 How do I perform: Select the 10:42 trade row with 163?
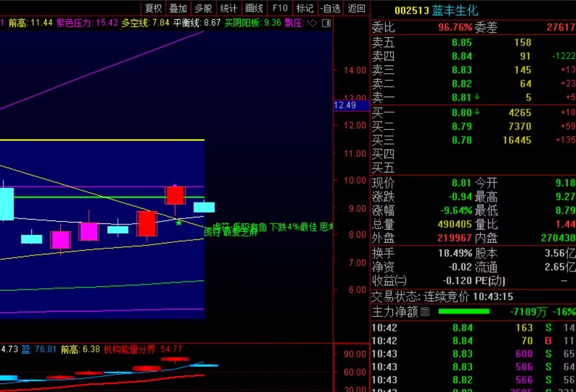click(x=473, y=328)
